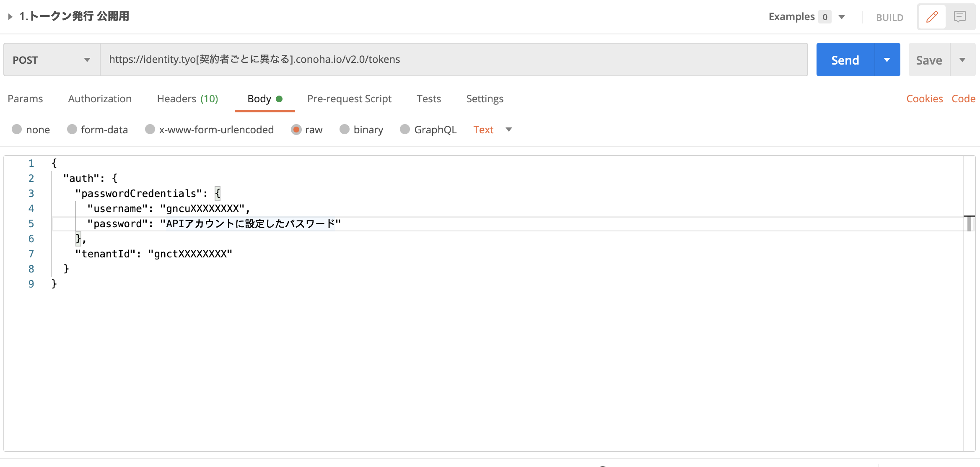Open the comments icon

pyautogui.click(x=959, y=17)
